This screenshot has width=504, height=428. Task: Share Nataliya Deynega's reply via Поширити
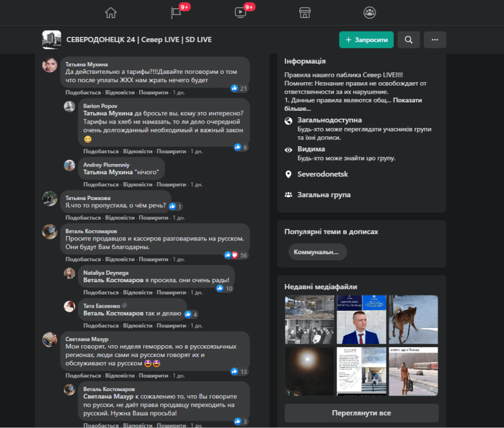tap(171, 293)
